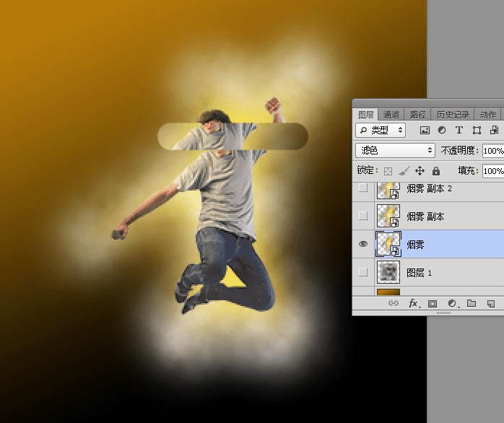504x423 pixels.
Task: Show the 图层 1 layer
Action: tap(364, 272)
